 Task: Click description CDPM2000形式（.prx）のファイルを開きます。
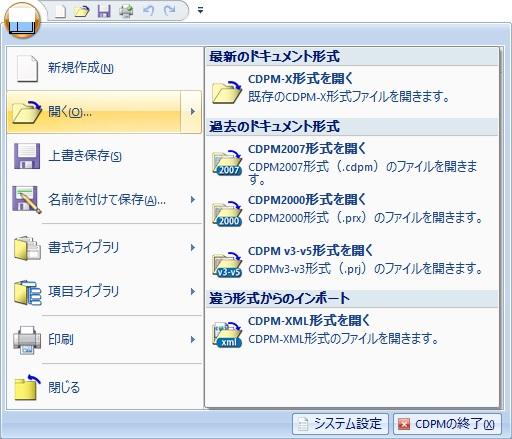coord(365,218)
